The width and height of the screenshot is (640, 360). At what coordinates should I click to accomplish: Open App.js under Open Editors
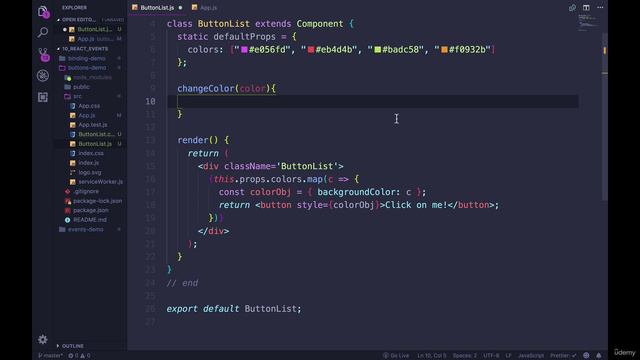pyautogui.click(x=86, y=39)
